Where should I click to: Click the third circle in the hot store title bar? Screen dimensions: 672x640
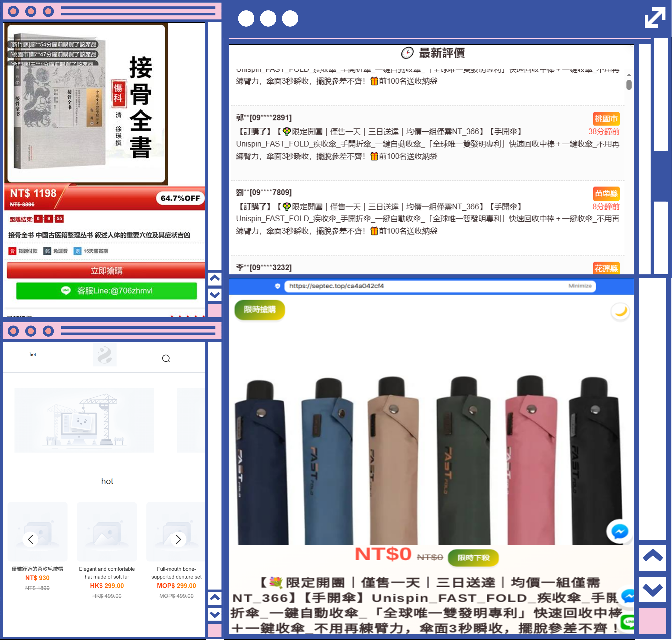coord(48,331)
